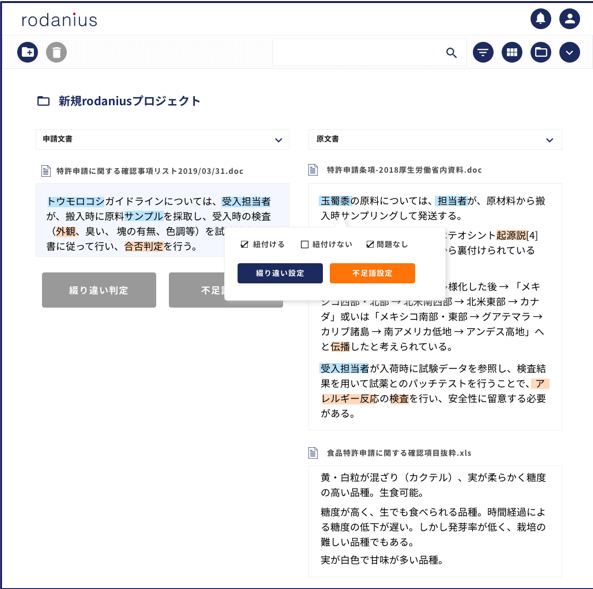Click highlighted phrase レルギー反応
Screen dimensions: 593x589
coord(349,398)
